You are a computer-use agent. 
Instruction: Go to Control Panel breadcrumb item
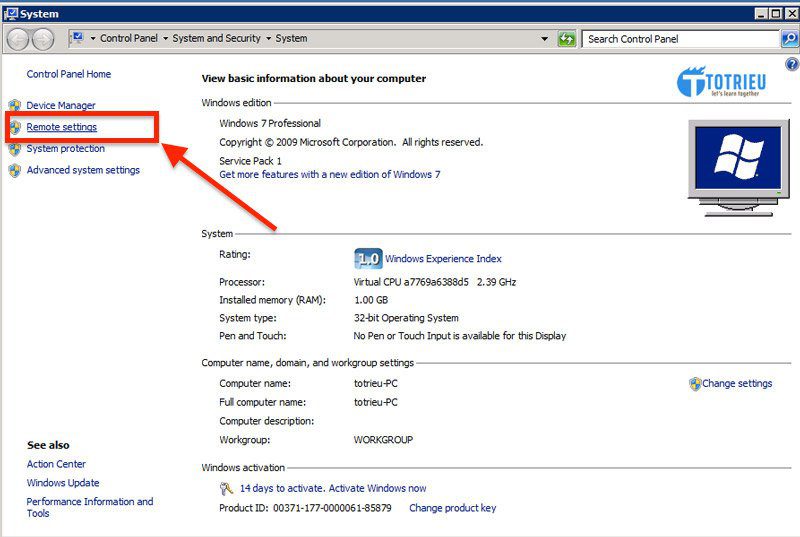(x=130, y=39)
